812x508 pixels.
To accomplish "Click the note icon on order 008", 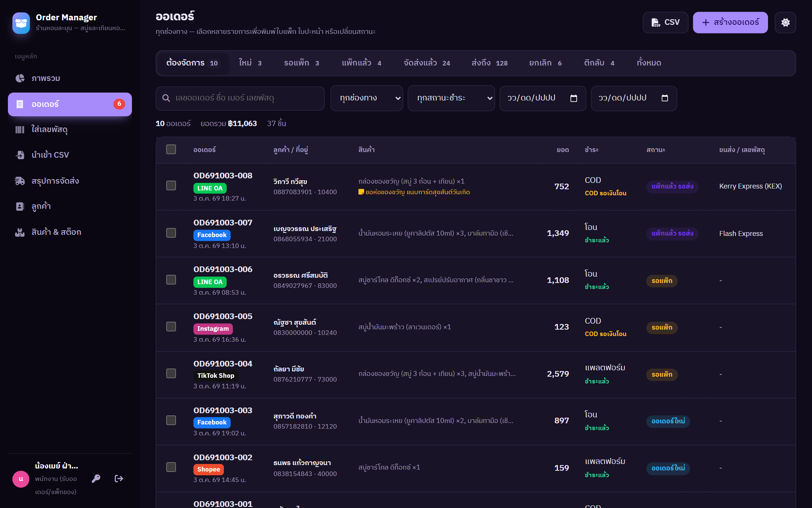I will click(361, 192).
